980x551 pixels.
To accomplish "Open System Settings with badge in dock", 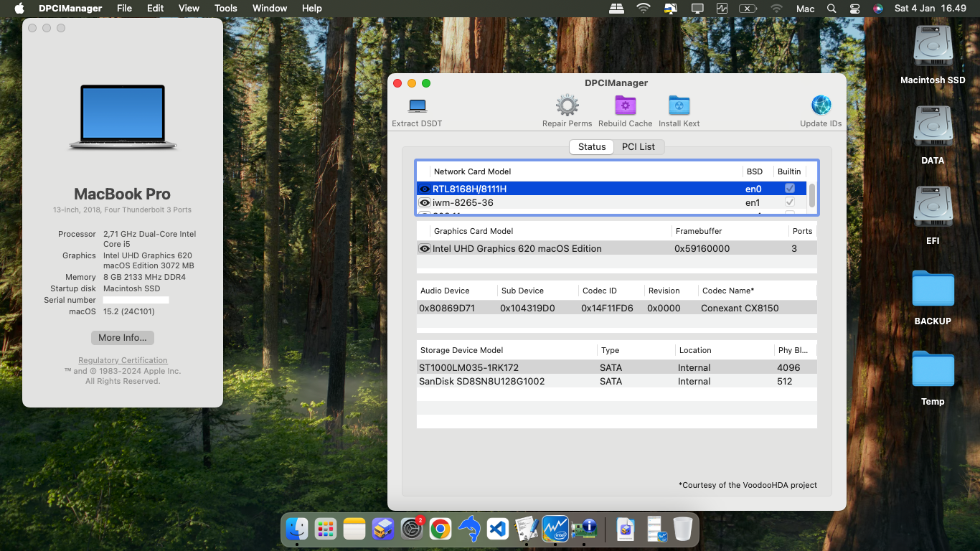I will tap(412, 529).
